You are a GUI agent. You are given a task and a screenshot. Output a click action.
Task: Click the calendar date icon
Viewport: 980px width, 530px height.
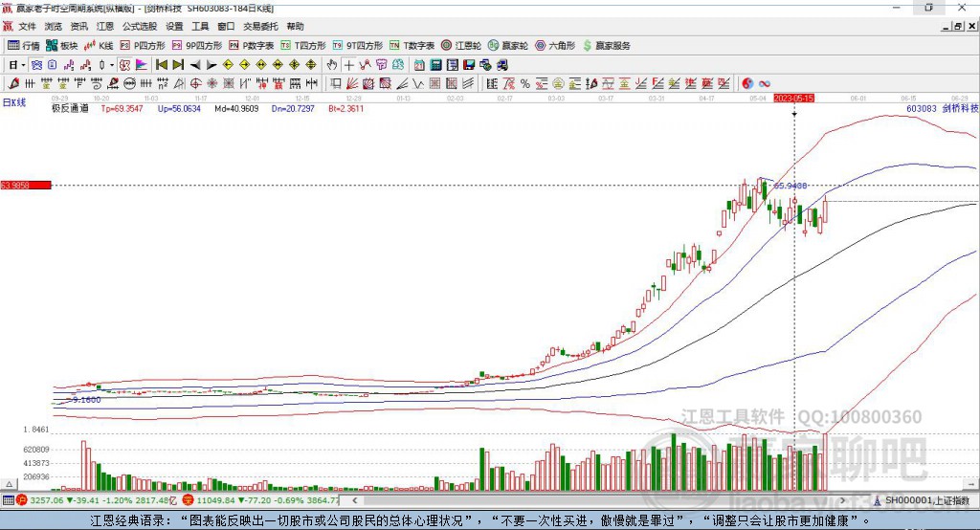419,65
